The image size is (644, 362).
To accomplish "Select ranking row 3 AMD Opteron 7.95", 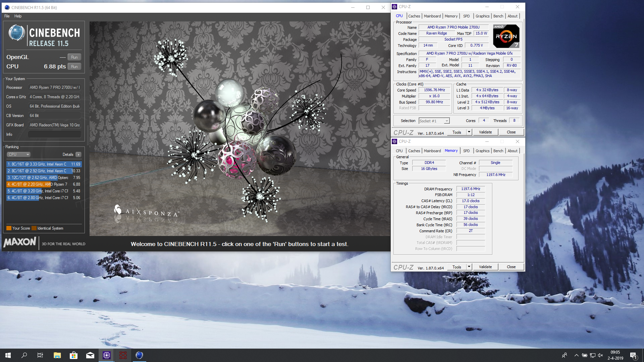I will [44, 178].
